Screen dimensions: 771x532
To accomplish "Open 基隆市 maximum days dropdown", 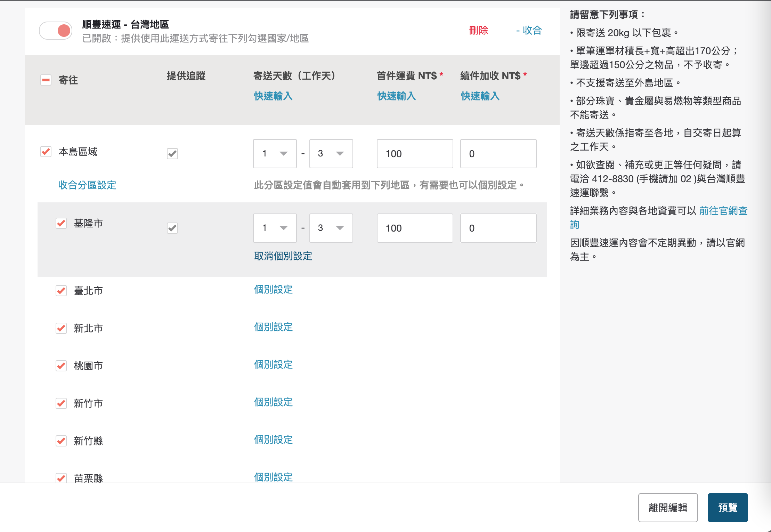I will point(331,228).
